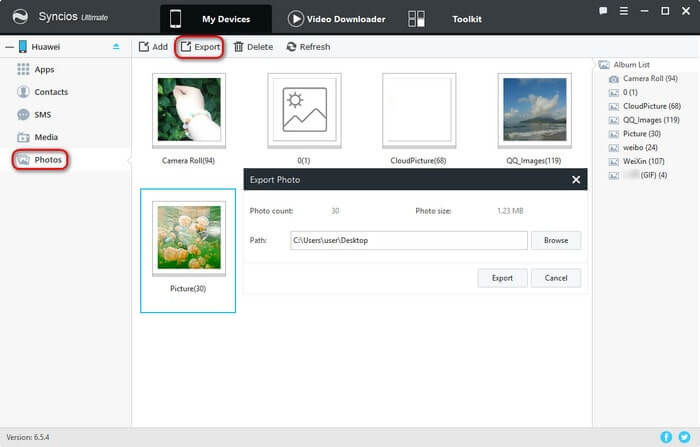The image size is (700, 447).
Task: Open the Twitter link icon
Action: point(685,437)
